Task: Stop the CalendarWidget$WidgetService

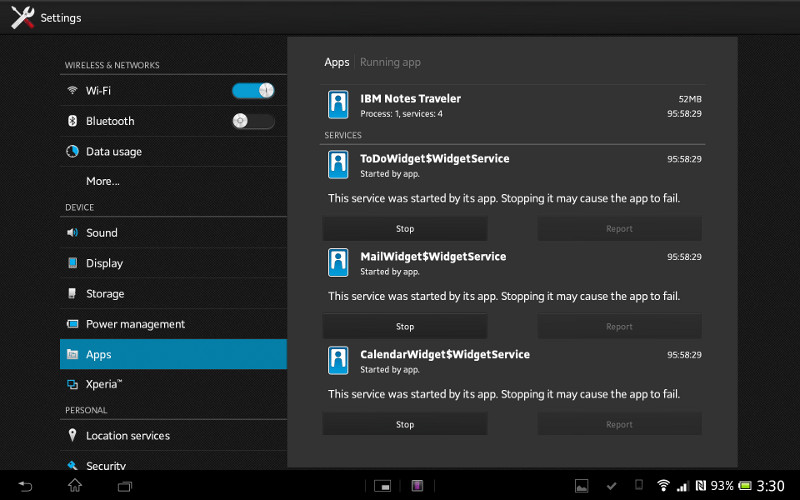Action: tap(405, 424)
